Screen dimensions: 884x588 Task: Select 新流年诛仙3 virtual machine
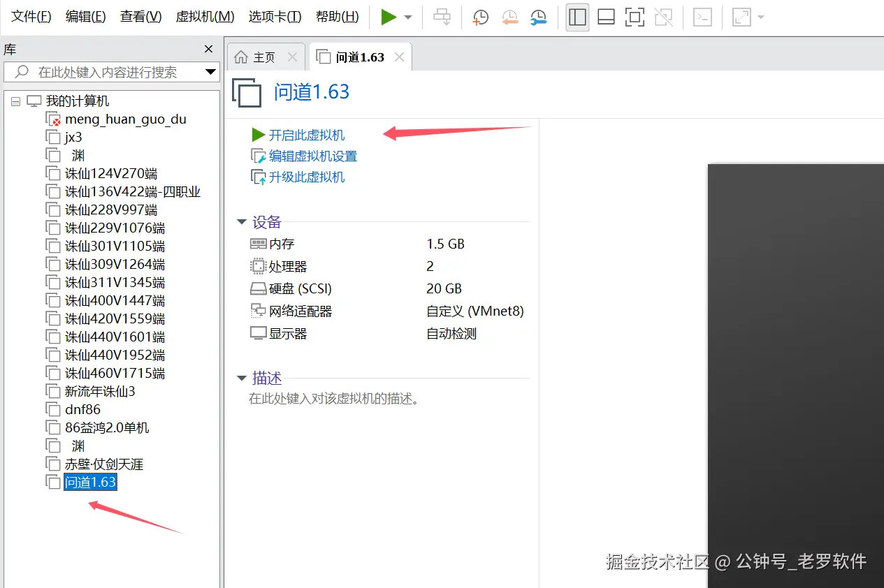point(100,392)
